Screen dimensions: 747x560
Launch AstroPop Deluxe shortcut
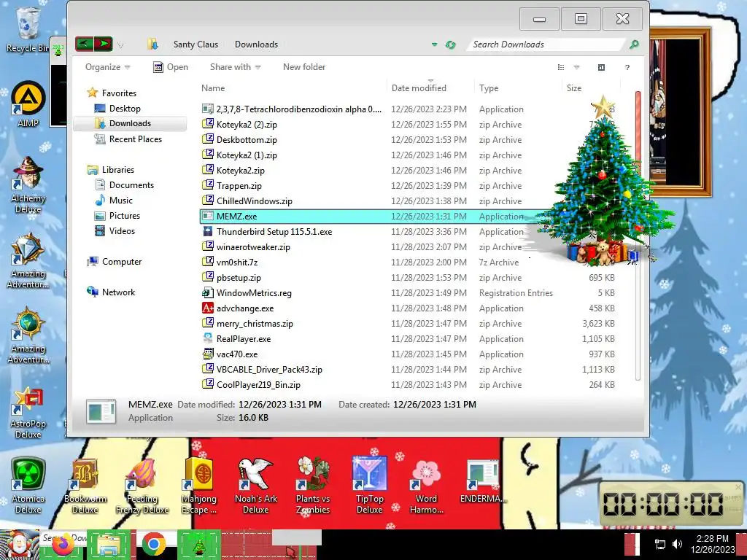coord(28,413)
